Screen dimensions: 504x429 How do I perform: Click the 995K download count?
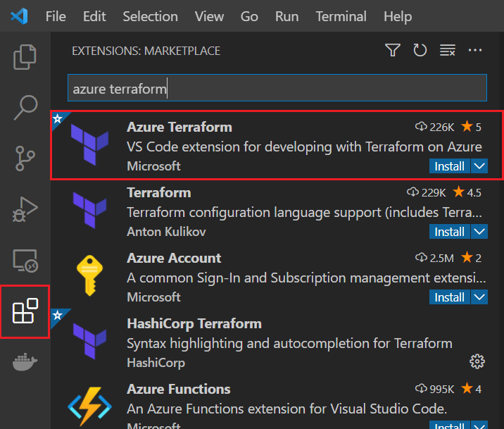click(434, 389)
